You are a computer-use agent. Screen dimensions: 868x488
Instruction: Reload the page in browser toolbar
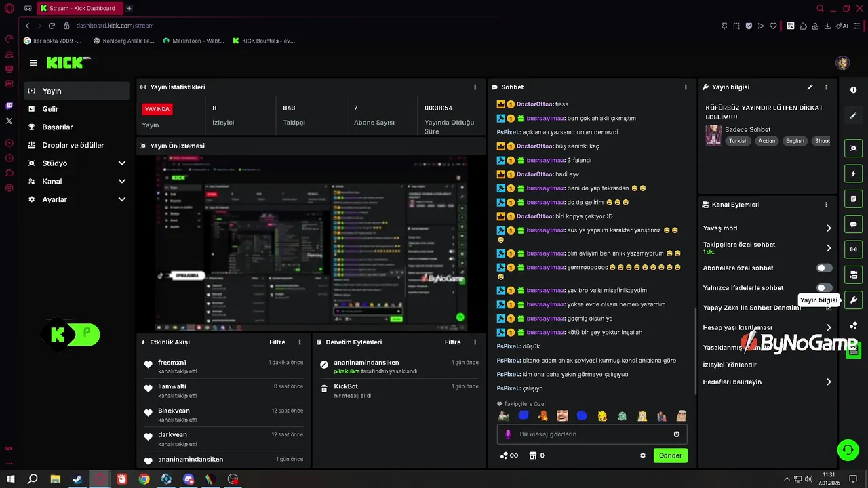(52, 26)
